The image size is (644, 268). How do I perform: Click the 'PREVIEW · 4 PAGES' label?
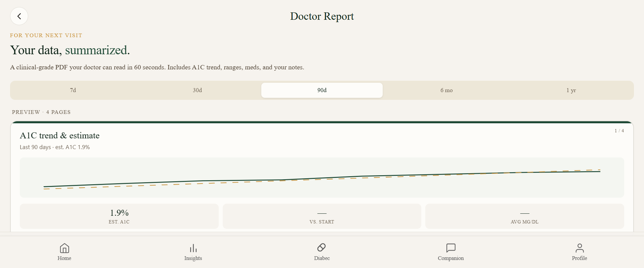pyautogui.click(x=41, y=112)
